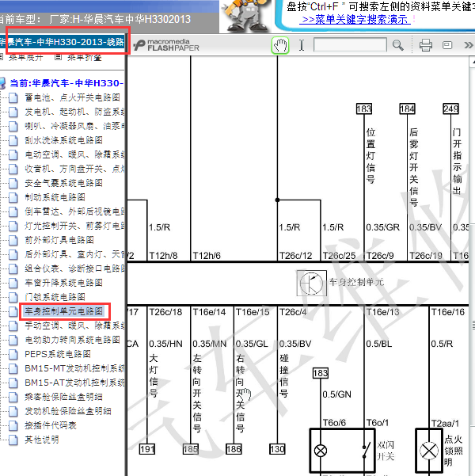This screenshot has width=475, height=476.
Task: Open 安全气囊系统电路图
Action: coord(63,183)
